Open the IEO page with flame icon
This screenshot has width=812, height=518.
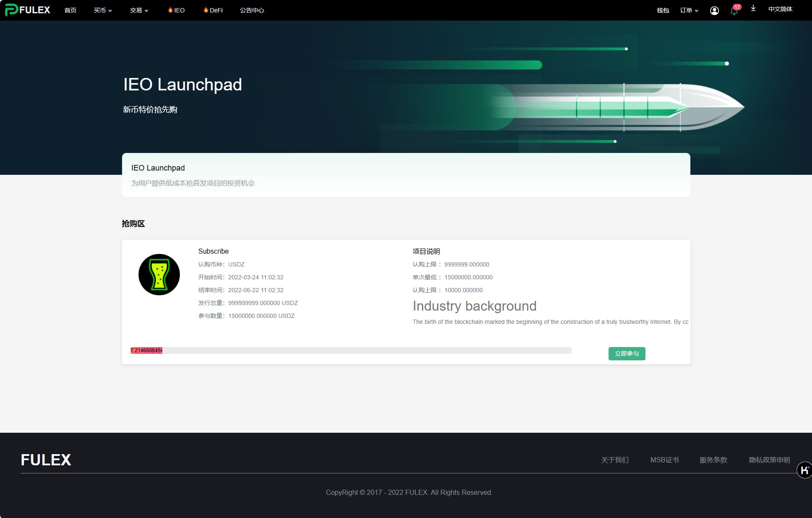pos(176,10)
